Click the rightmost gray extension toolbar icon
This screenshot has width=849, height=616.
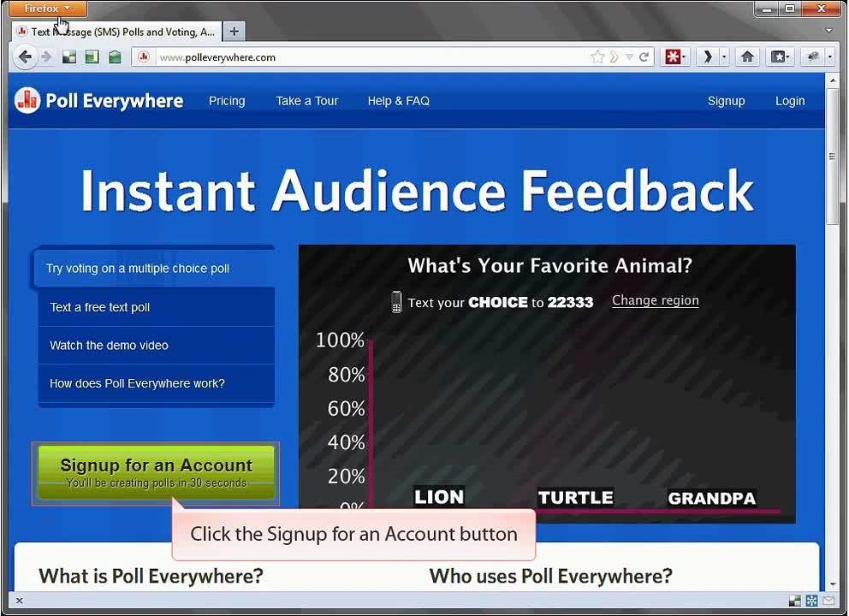[813, 56]
